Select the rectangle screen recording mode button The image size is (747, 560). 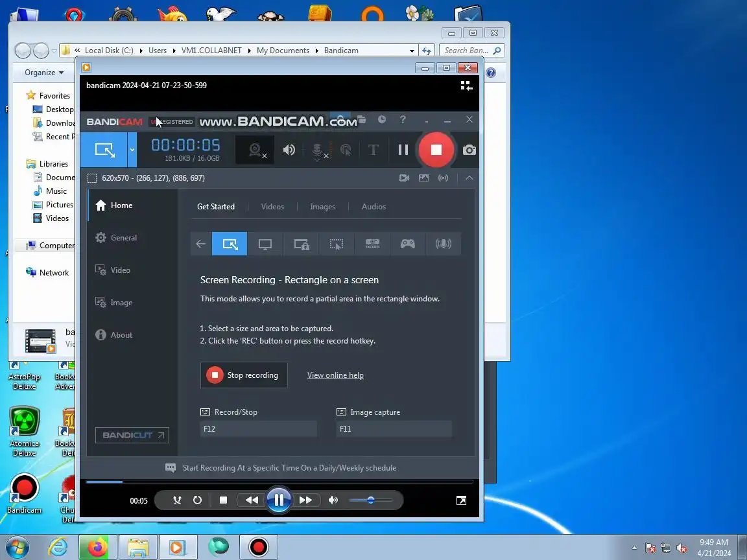click(104, 150)
